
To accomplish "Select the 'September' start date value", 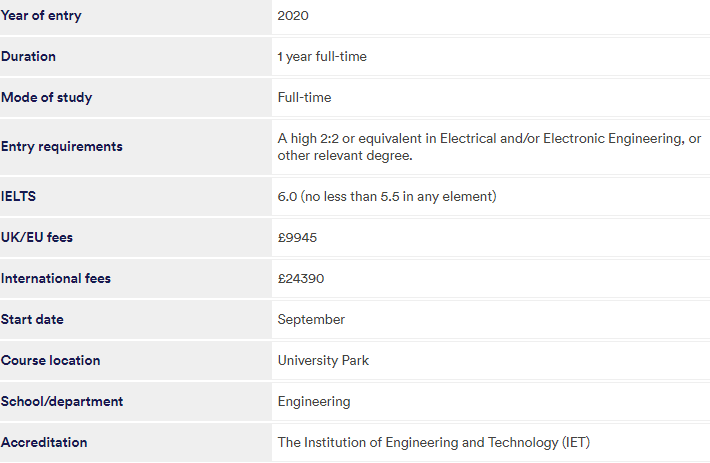I will tap(311, 320).
